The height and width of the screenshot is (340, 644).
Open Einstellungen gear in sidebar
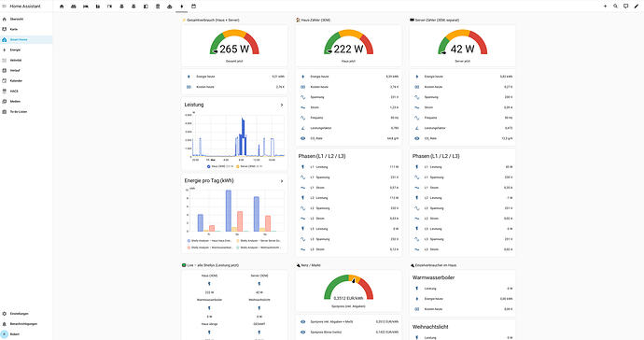tap(26, 313)
